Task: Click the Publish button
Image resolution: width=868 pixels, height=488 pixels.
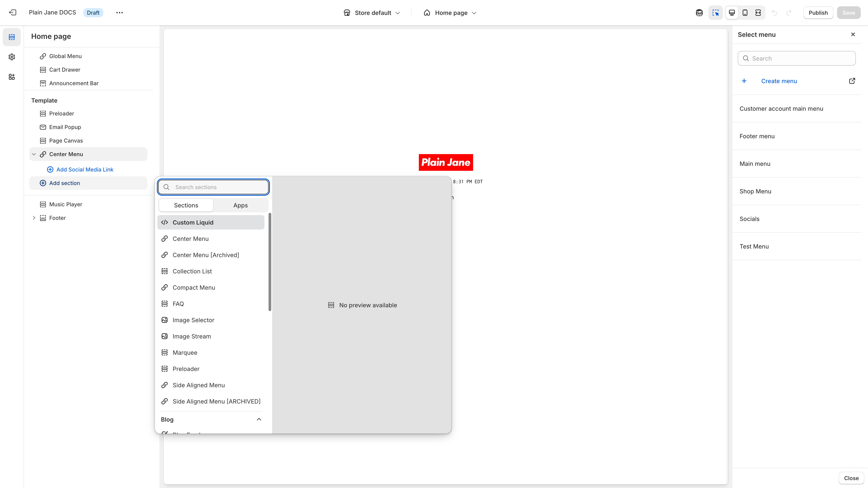Action: click(x=818, y=12)
